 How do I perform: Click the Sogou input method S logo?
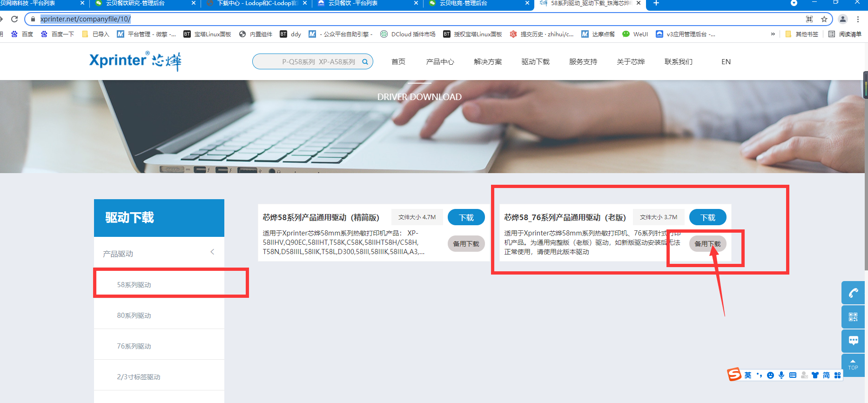pyautogui.click(x=734, y=375)
